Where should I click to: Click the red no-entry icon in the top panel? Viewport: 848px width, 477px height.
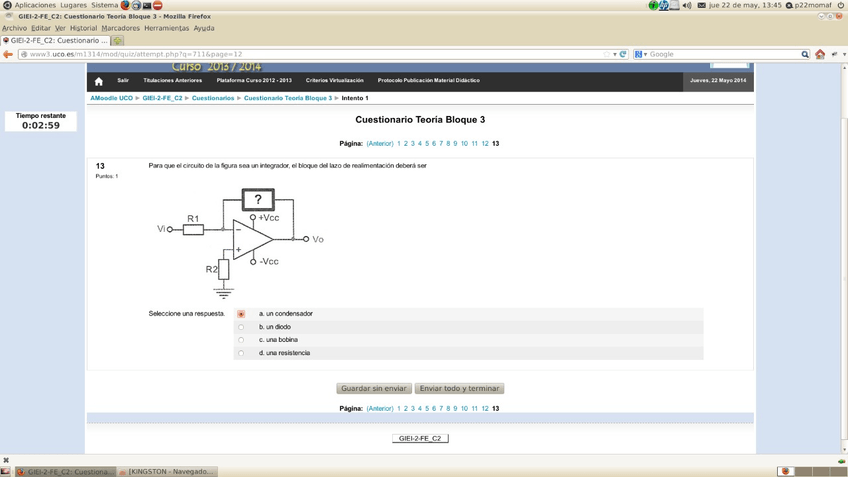pyautogui.click(x=157, y=5)
